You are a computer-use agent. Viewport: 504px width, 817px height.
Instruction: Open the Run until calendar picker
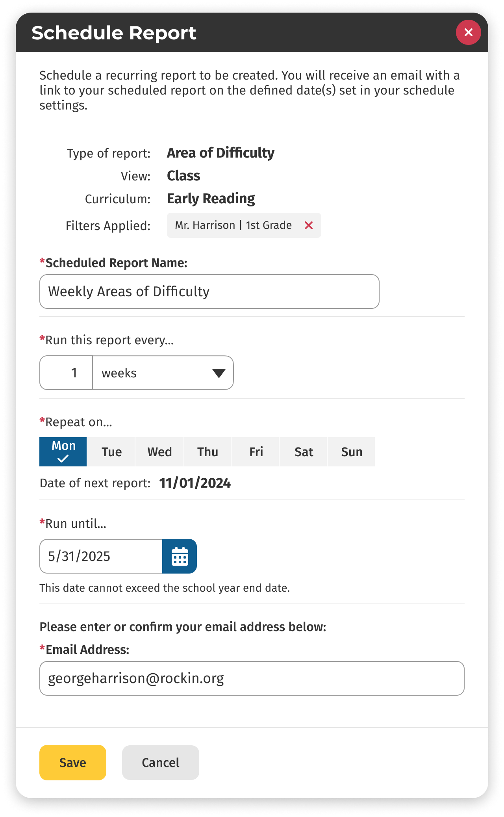[x=180, y=556]
